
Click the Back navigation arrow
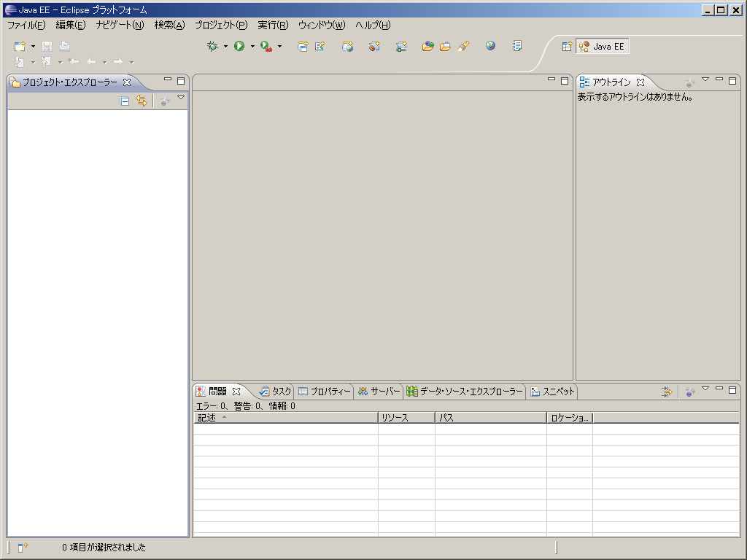(91, 62)
